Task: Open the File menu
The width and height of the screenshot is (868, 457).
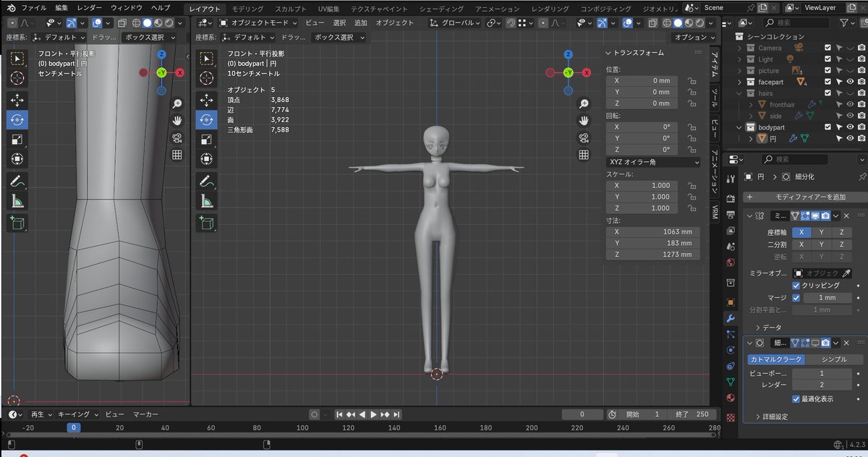Action: tap(33, 8)
